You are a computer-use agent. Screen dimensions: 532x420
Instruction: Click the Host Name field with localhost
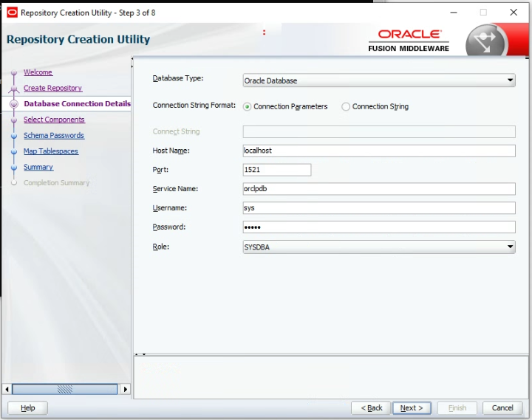(379, 151)
